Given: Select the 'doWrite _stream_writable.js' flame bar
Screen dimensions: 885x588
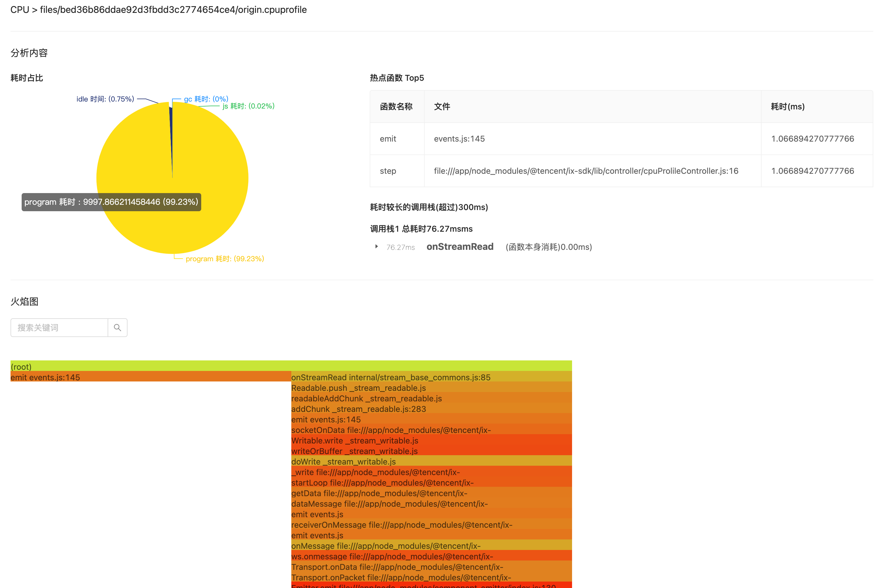Looking at the screenshot, I should (431, 461).
